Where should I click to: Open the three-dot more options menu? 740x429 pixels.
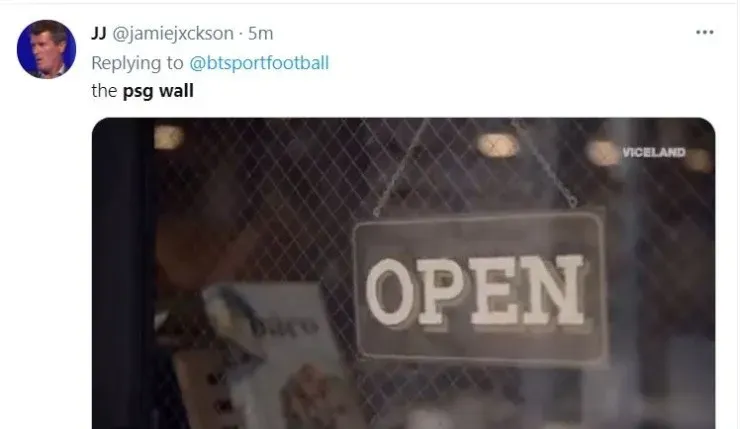[704, 32]
